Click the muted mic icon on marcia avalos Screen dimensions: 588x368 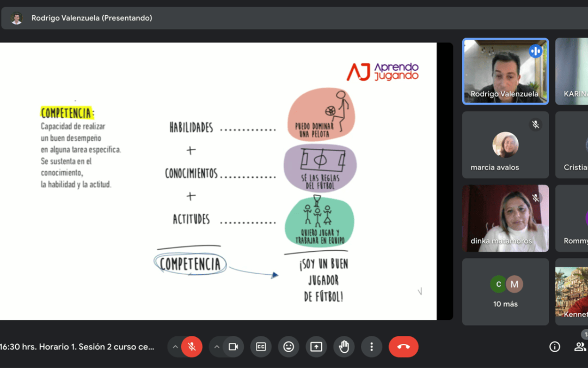(536, 124)
